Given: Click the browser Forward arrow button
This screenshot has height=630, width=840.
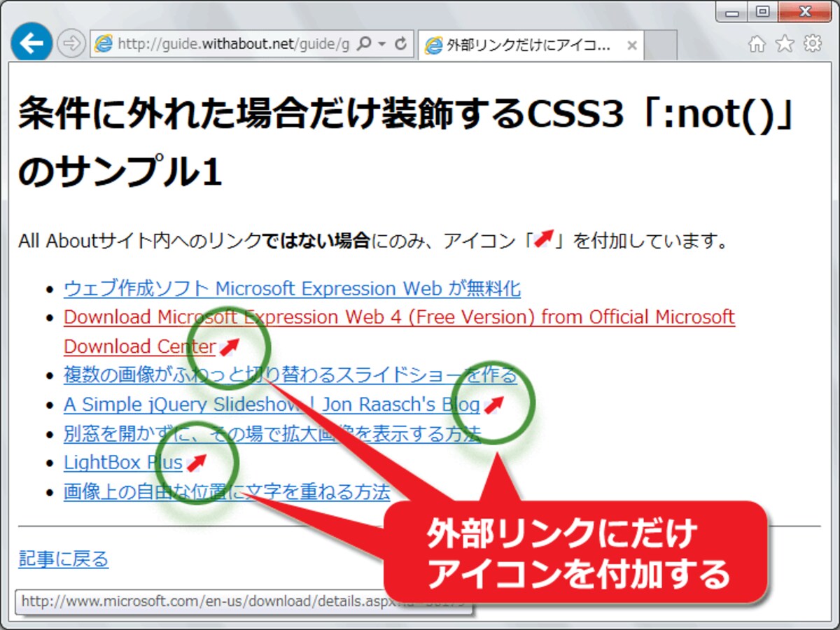Looking at the screenshot, I should [x=70, y=45].
